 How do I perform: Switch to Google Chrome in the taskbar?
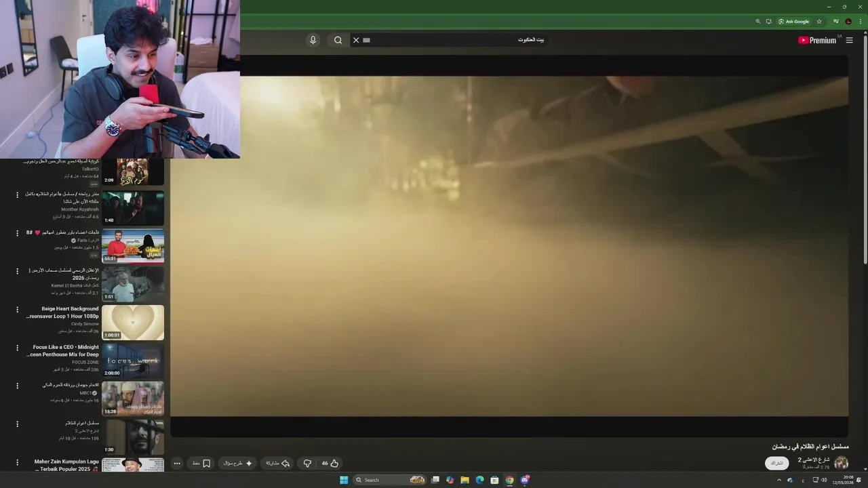click(509, 480)
